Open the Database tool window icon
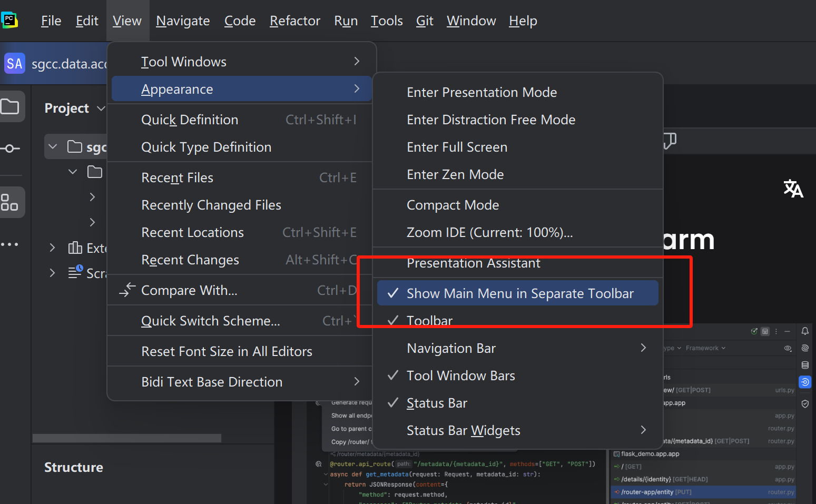Viewport: 816px width, 504px height. pos(805,365)
